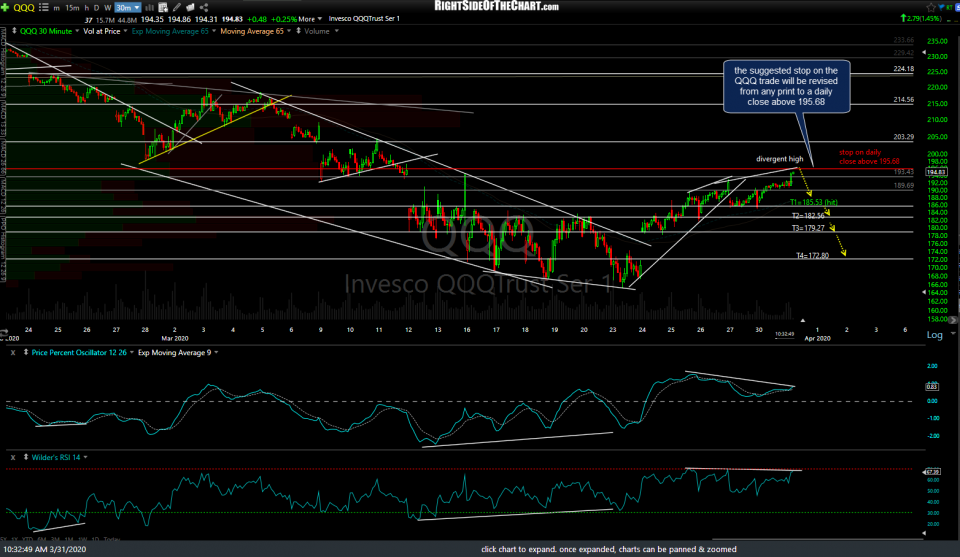The width and height of the screenshot is (960, 557).
Task: Open the watchlist icon beside QQQ
Action: tap(43, 7)
